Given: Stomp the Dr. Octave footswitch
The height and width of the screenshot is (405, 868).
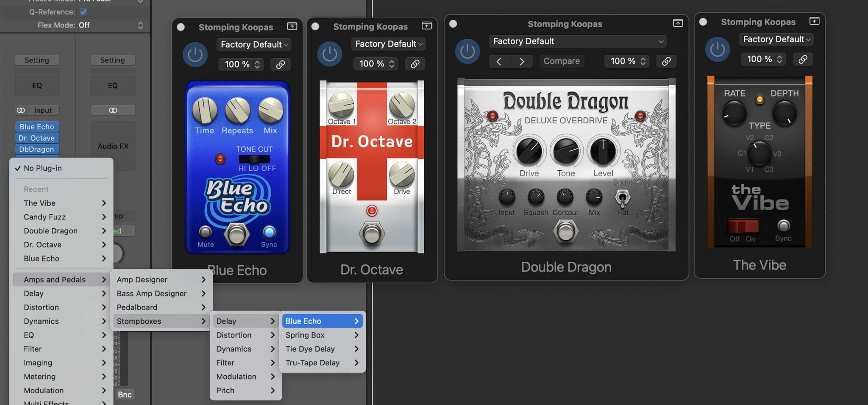Looking at the screenshot, I should (x=372, y=234).
